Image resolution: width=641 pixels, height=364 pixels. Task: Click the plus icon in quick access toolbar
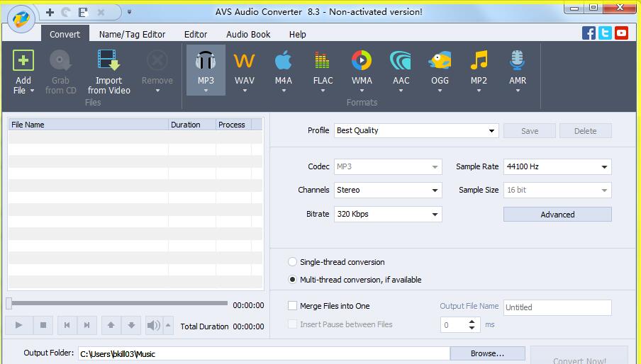click(x=50, y=12)
